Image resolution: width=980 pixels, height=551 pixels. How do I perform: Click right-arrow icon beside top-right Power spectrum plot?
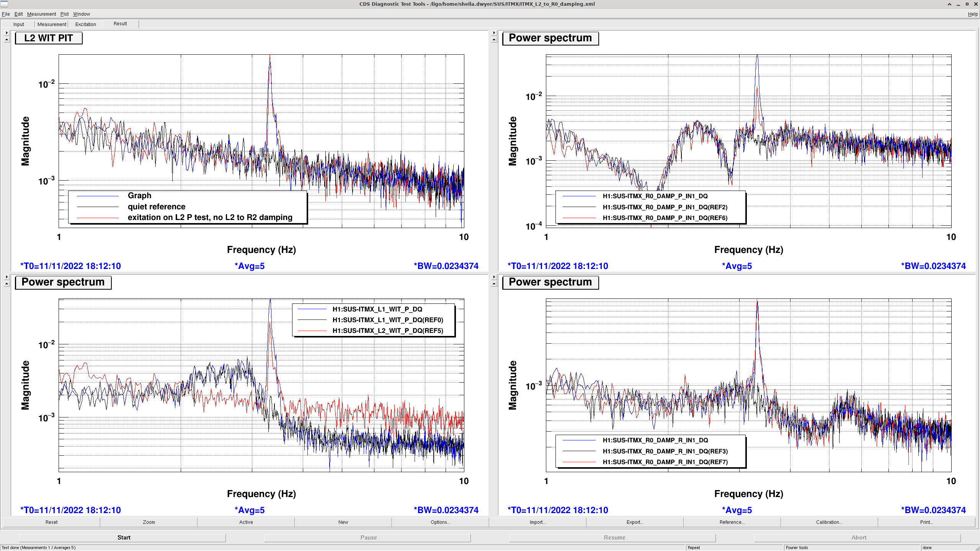pyautogui.click(x=494, y=33)
